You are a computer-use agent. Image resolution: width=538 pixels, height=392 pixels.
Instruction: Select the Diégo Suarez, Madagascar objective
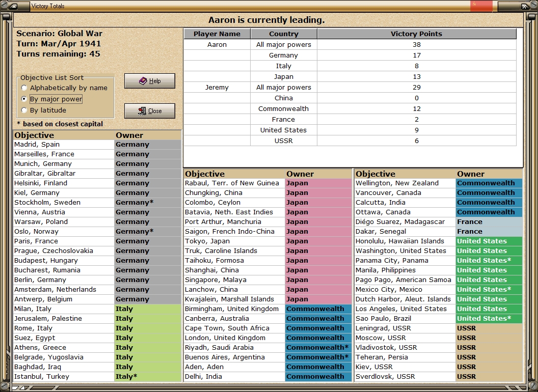pos(405,222)
